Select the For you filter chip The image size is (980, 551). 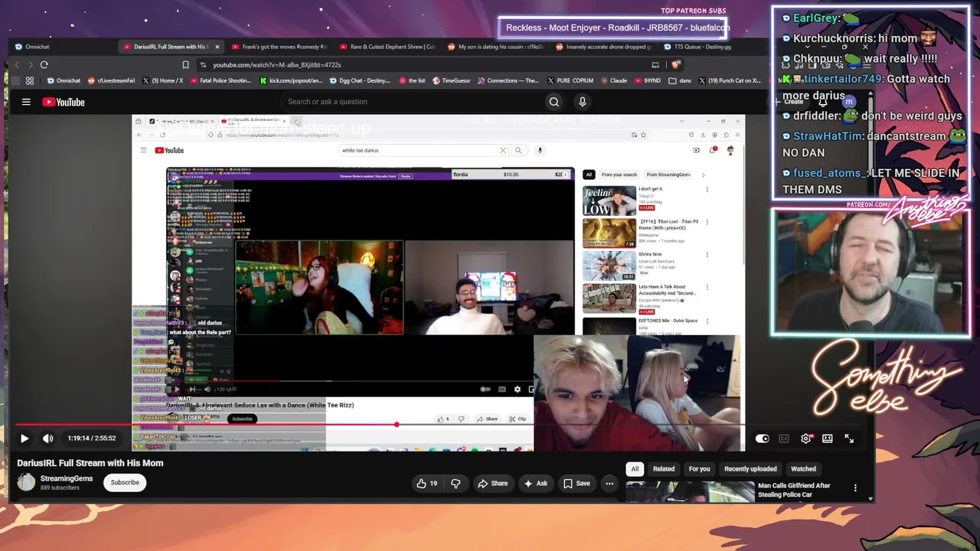(x=699, y=469)
